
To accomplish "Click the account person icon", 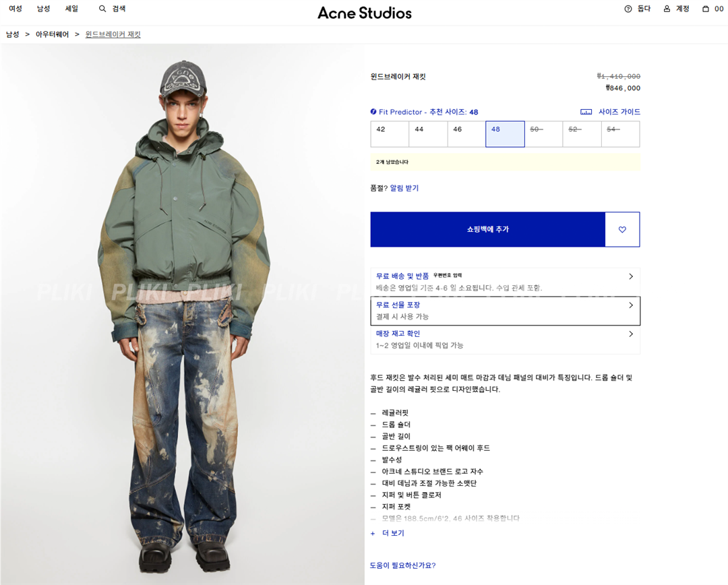I will pos(667,9).
